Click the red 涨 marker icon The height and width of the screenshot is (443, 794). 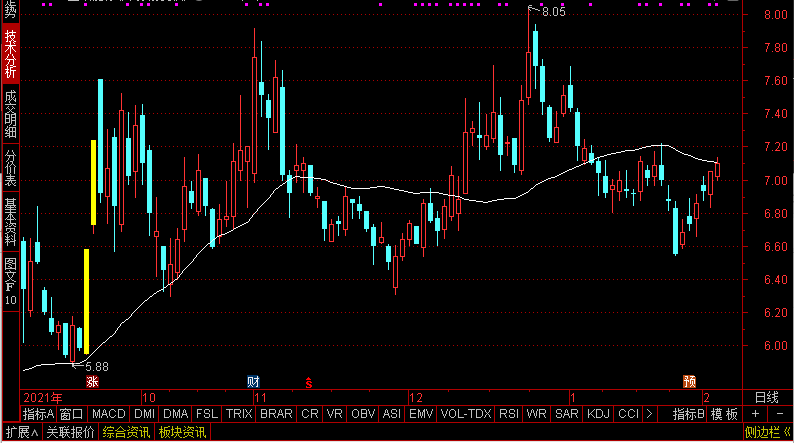click(x=92, y=381)
